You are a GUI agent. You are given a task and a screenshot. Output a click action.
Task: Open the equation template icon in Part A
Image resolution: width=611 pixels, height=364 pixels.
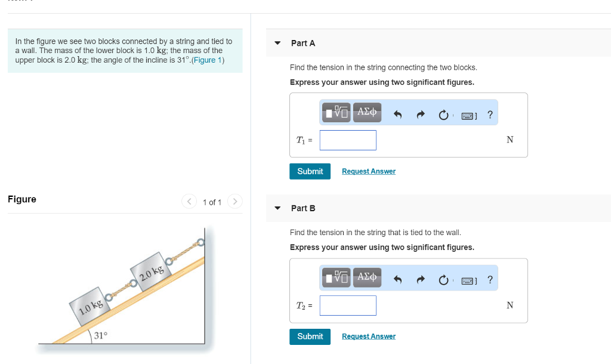click(x=336, y=112)
